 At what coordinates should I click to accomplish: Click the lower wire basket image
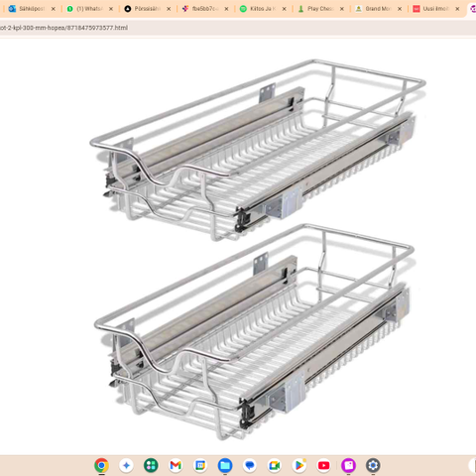254,332
